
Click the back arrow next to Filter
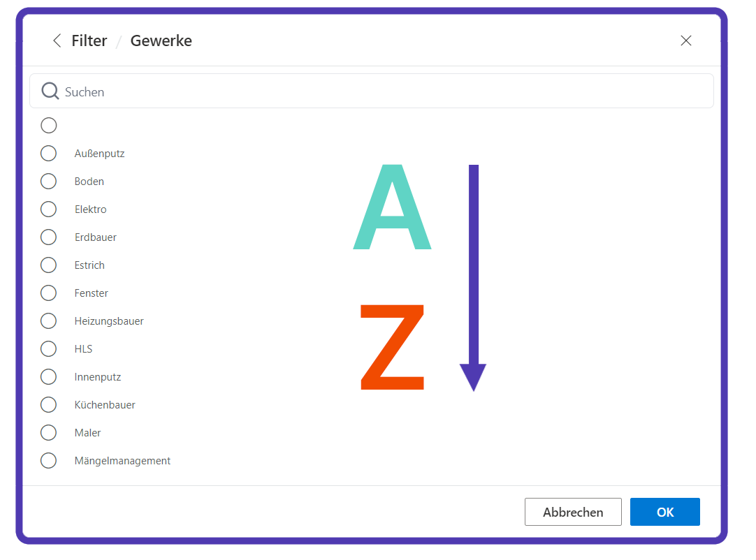[57, 41]
